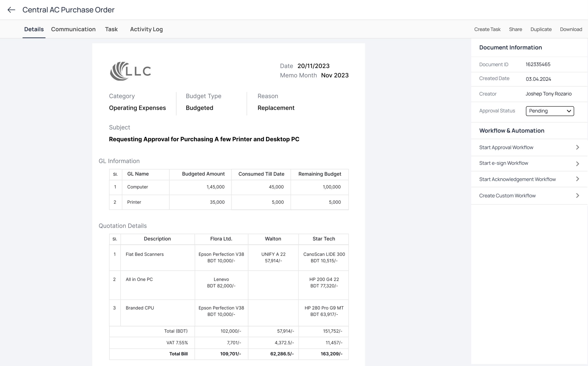Download the purchase order
Image resolution: width=588 pixels, height=366 pixels.
click(x=571, y=29)
